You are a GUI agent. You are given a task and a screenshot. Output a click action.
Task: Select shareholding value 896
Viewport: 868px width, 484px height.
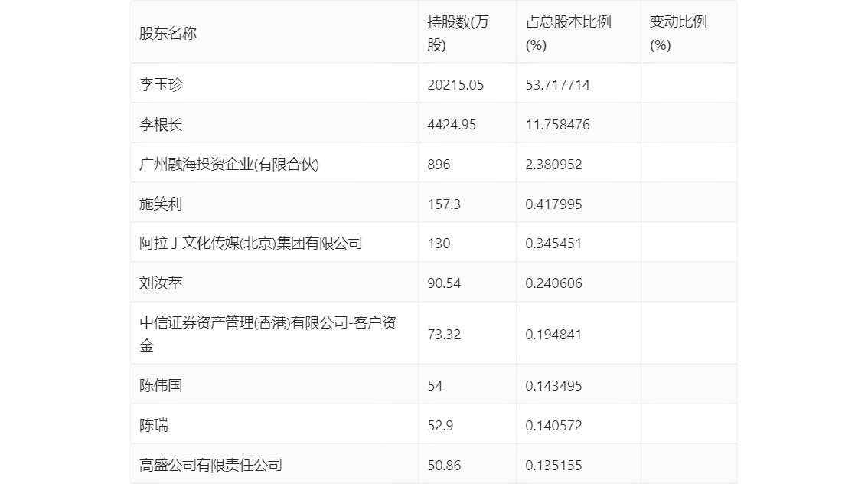point(439,165)
